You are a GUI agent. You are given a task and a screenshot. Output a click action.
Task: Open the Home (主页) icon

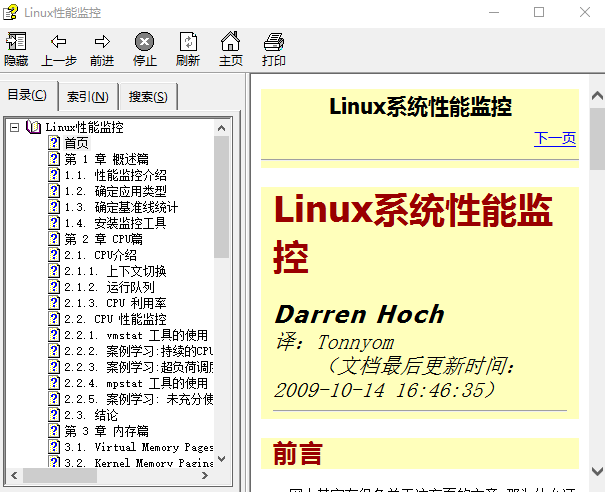(231, 48)
